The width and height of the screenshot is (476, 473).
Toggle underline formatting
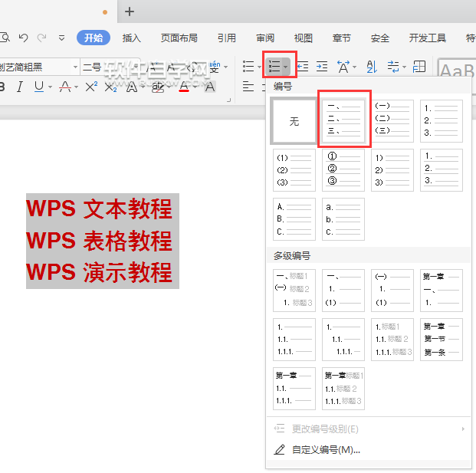pos(39,87)
